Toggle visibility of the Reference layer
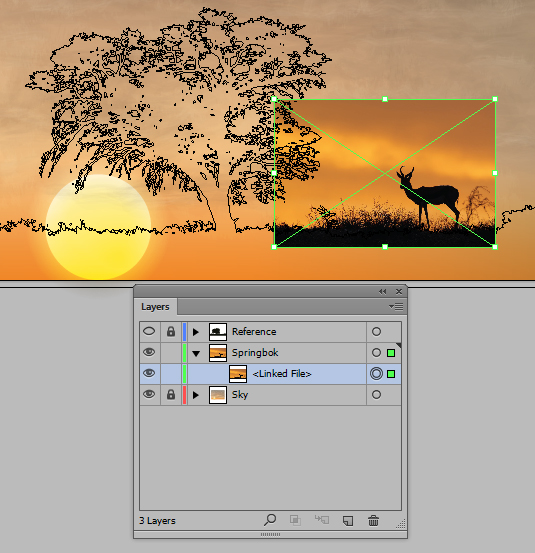The image size is (535, 553). point(149,331)
